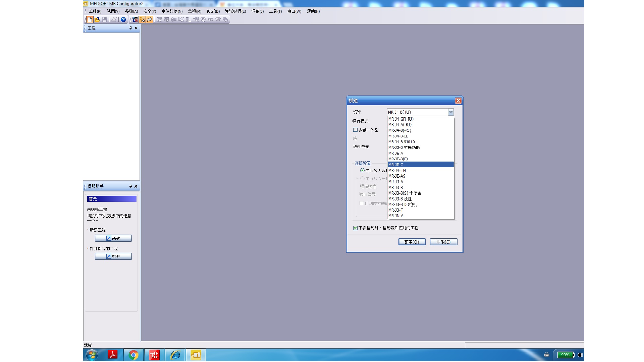644x362 pixels.
Task: Open Adobe Reader from the taskbar
Action: 113,355
